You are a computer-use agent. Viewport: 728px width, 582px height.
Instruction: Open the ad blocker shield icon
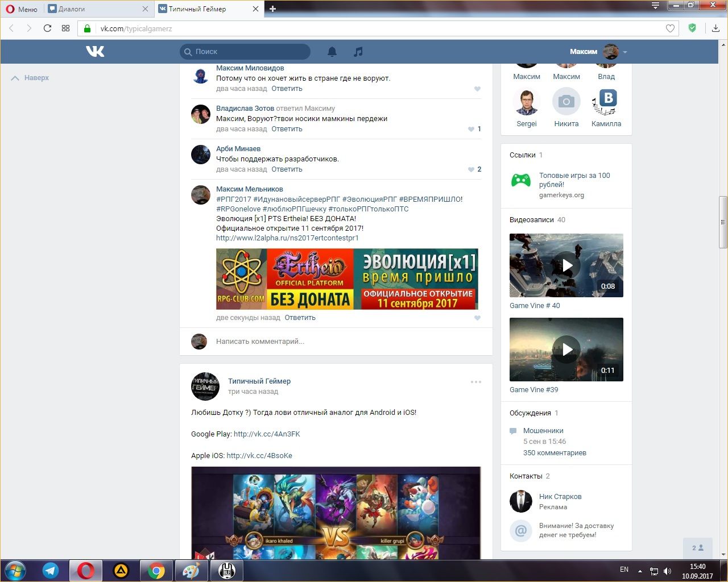(x=692, y=28)
